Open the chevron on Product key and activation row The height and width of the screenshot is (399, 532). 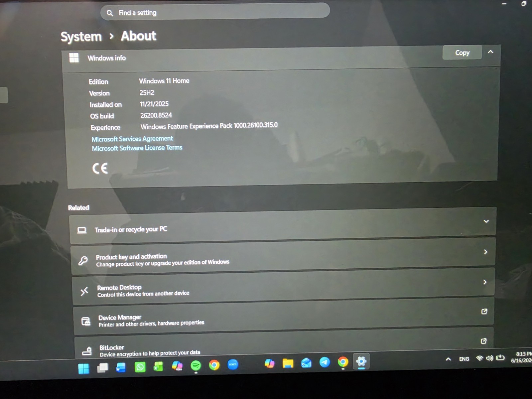point(485,252)
